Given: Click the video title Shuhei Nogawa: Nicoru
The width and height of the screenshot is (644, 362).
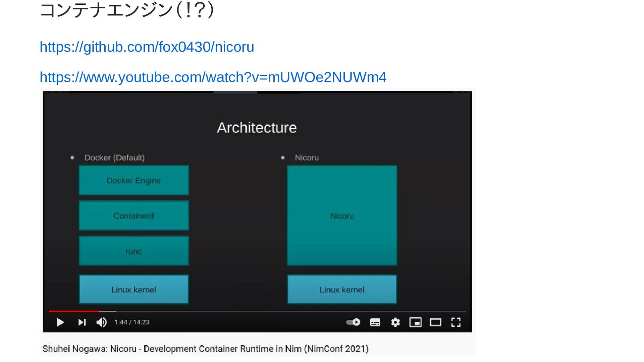Looking at the screenshot, I should click(205, 349).
